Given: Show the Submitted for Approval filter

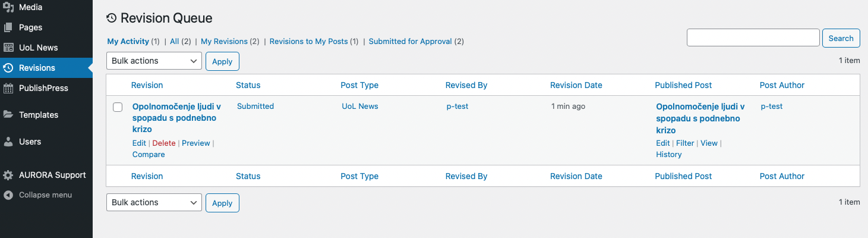Looking at the screenshot, I should (x=410, y=42).
